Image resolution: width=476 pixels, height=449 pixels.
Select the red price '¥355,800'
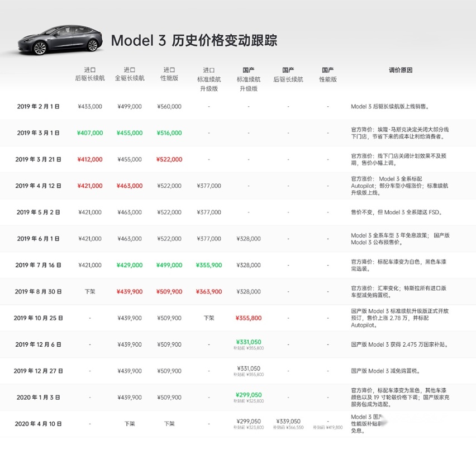[x=249, y=318]
